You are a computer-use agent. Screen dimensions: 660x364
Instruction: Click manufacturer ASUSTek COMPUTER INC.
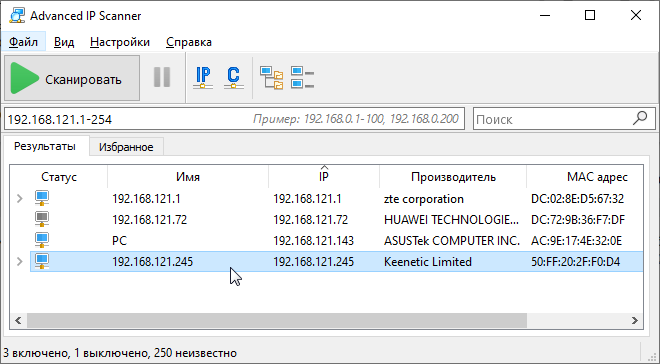[x=452, y=241]
